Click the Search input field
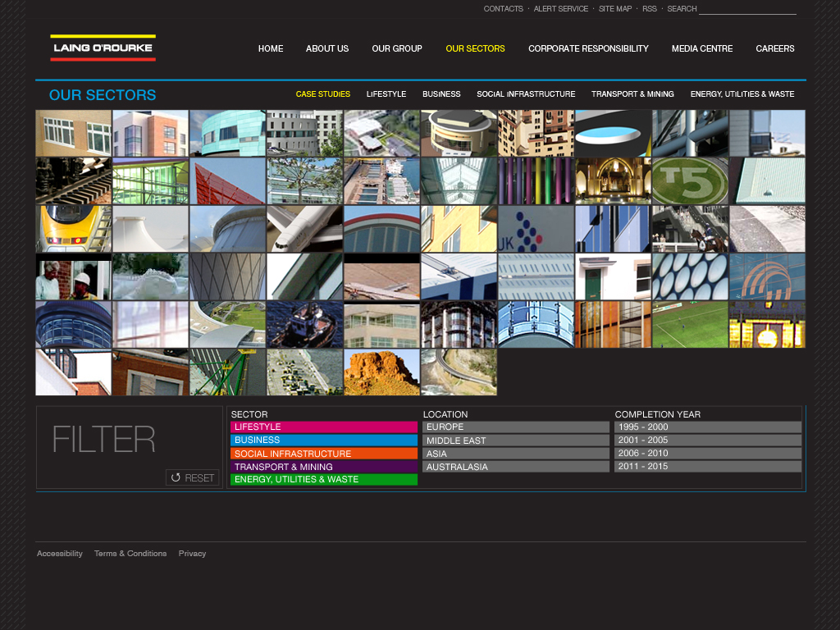This screenshot has height=630, width=840. [747, 9]
